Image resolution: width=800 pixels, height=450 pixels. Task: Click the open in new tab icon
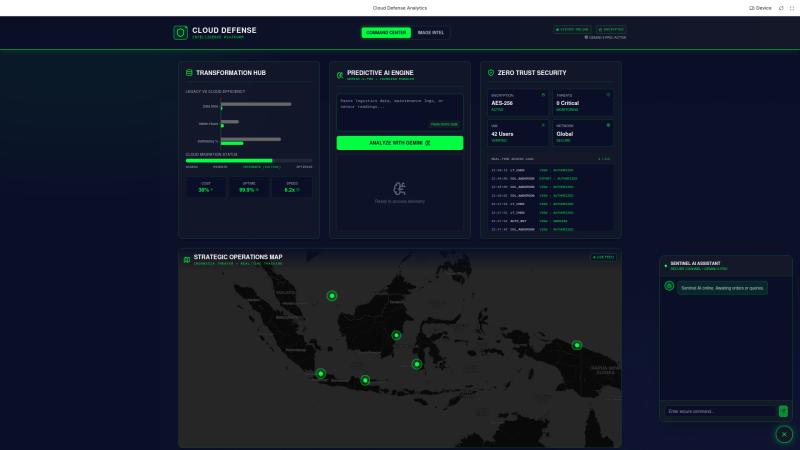pyautogui.click(x=781, y=8)
